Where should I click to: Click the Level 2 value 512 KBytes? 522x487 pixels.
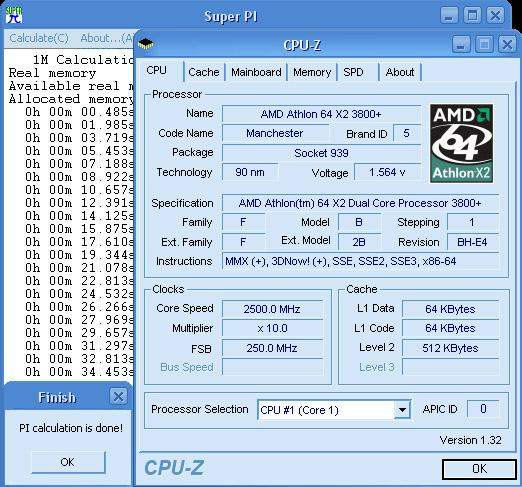(x=450, y=348)
